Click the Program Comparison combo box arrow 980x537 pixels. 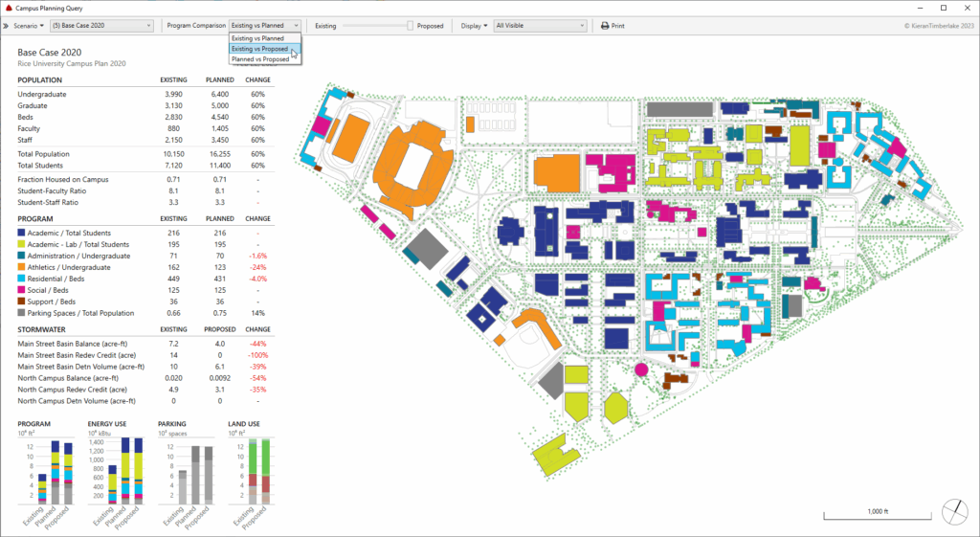[296, 26]
